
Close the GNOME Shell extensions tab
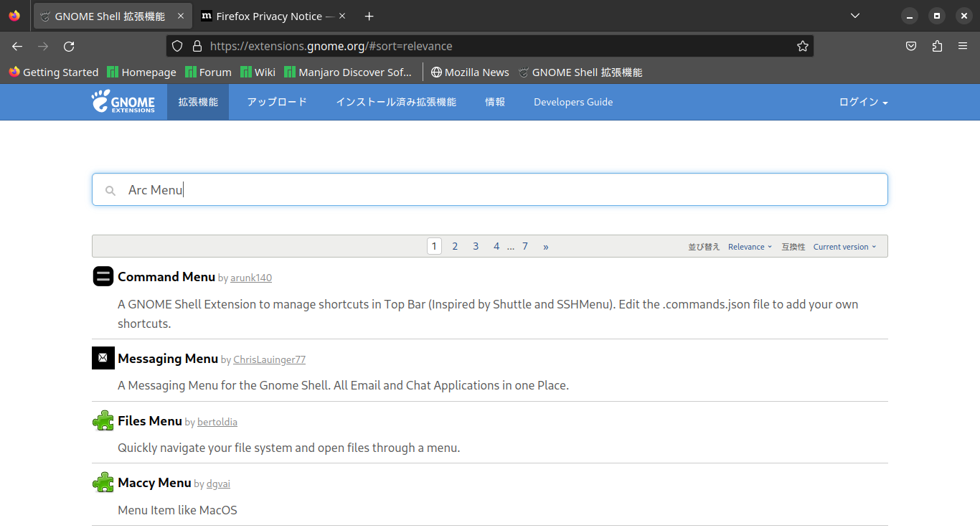[x=180, y=16]
